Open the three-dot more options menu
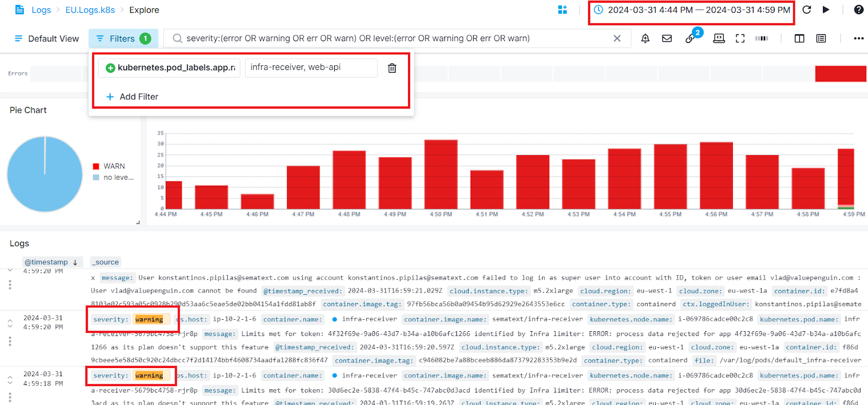The width and height of the screenshot is (868, 405). 859,39
